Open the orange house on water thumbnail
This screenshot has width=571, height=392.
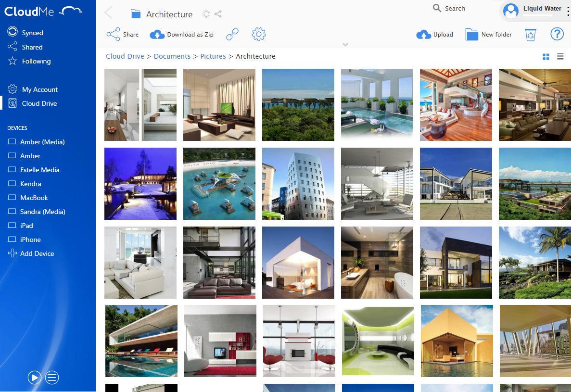coord(457,341)
